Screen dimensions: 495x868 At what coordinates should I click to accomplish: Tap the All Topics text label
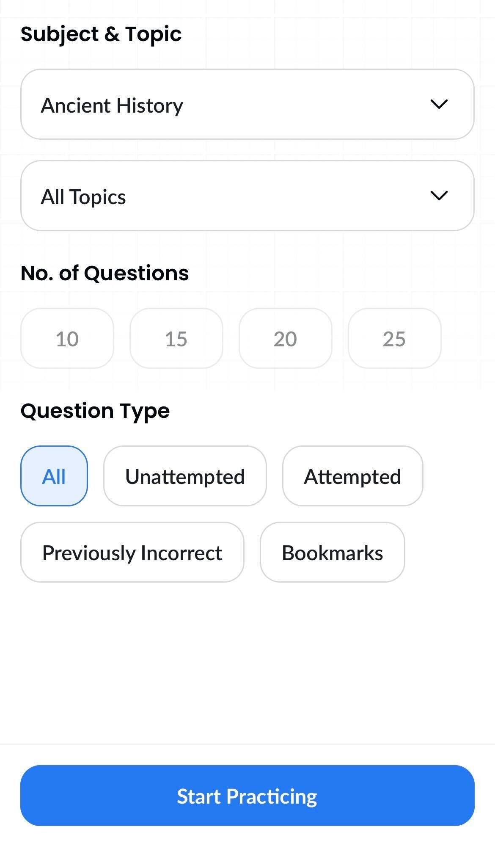coord(83,197)
